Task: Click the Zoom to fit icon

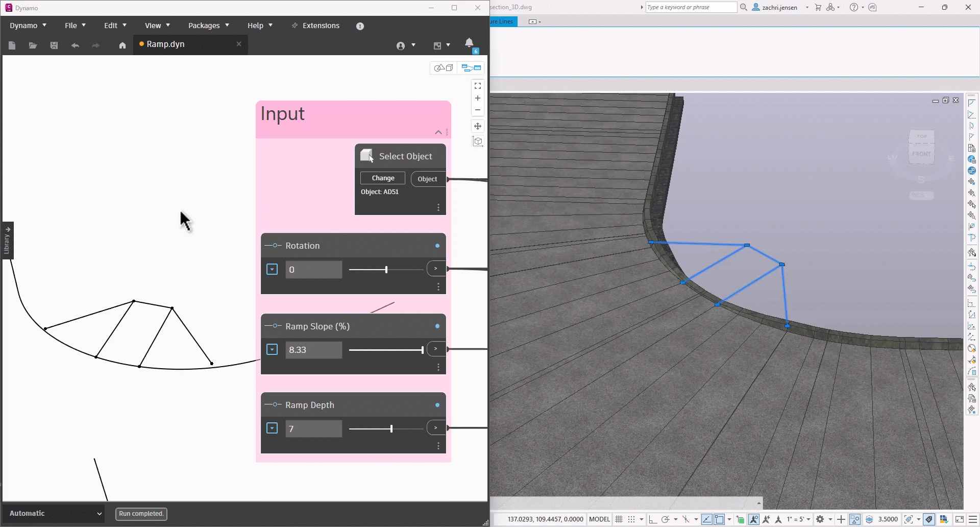Action: point(478,86)
